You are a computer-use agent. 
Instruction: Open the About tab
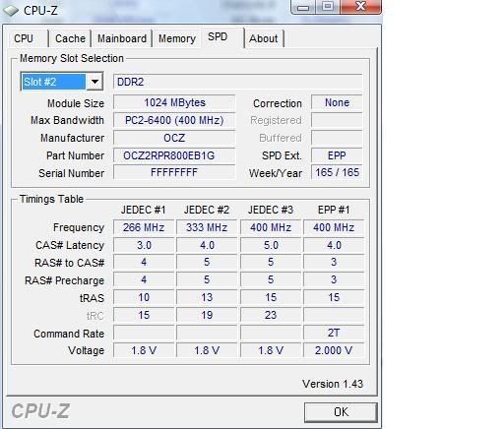coord(264,38)
